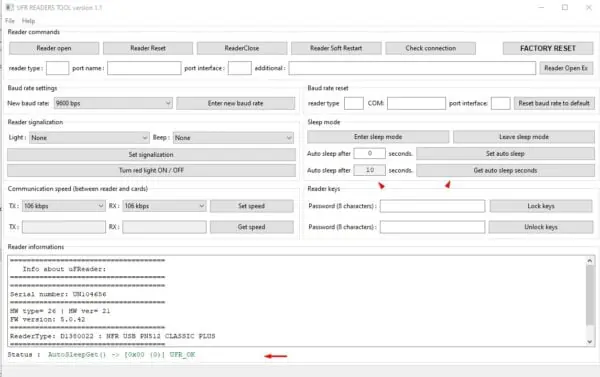600x377 pixels.
Task: Click the Enter sleep mode button
Action: click(378, 137)
